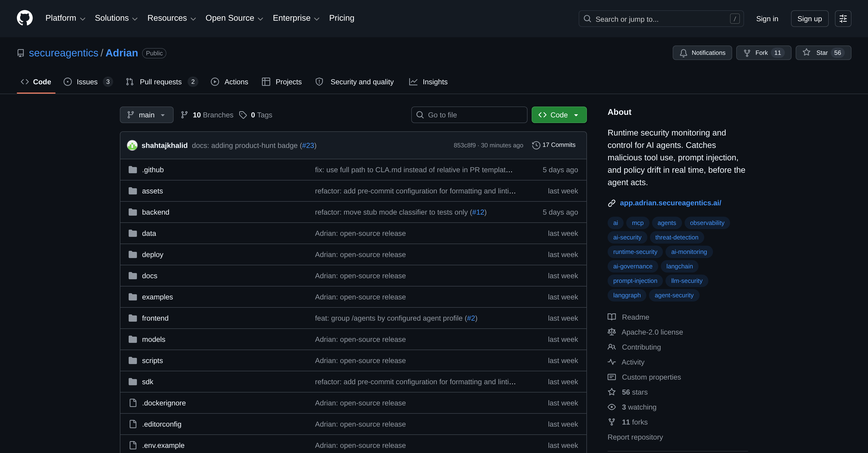
Task: Click the folder icon for frontend
Action: 133,318
